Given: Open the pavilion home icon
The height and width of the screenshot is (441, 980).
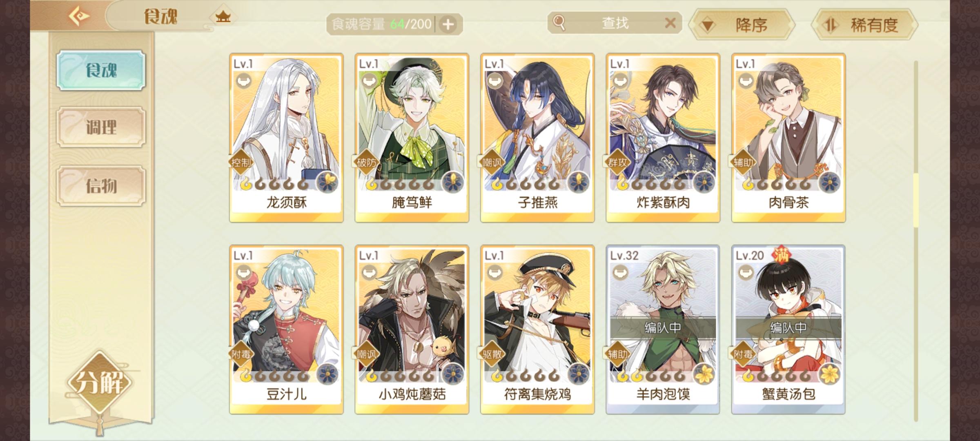Looking at the screenshot, I should click(223, 17).
